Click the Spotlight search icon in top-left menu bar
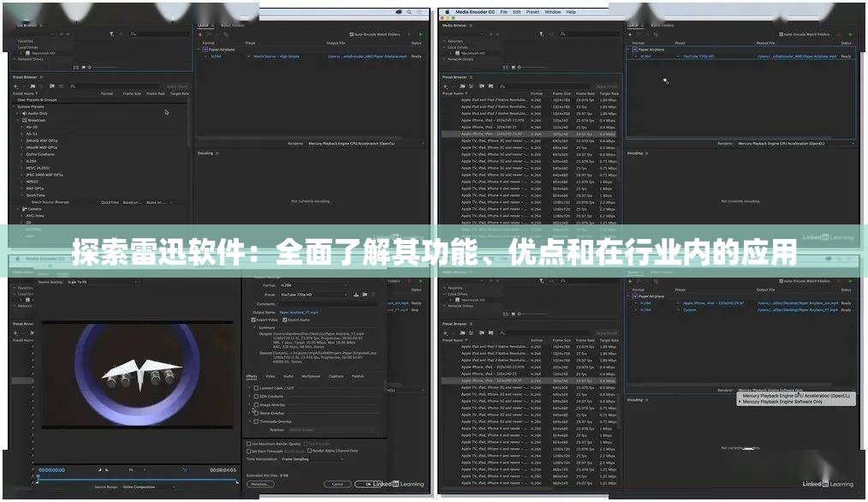This screenshot has height=502, width=868. (409, 12)
